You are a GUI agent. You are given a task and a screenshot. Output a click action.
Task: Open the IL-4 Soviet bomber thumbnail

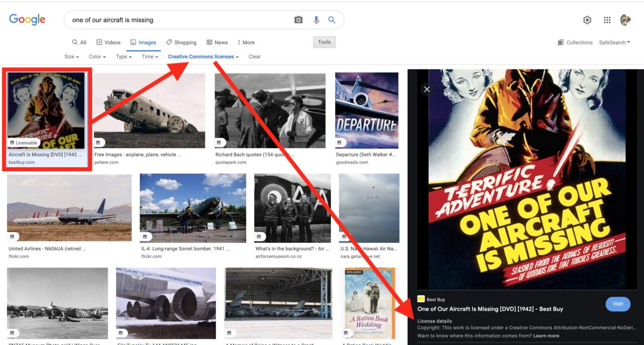coord(193,208)
